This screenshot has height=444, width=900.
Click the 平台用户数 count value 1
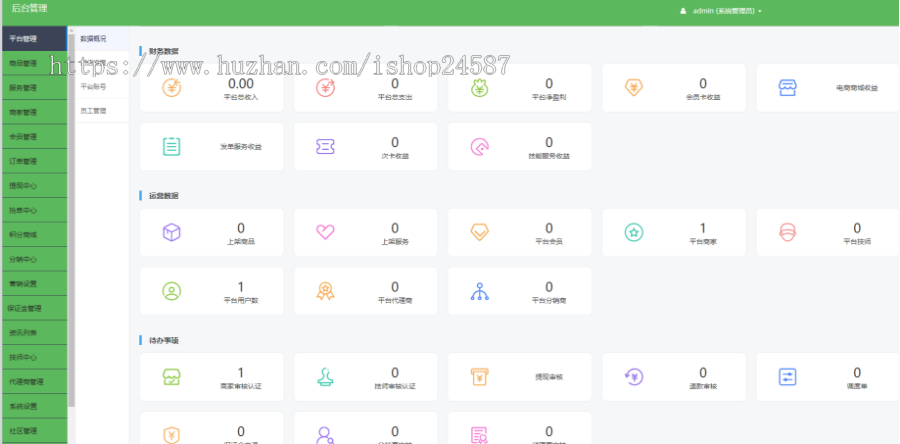pyautogui.click(x=240, y=287)
